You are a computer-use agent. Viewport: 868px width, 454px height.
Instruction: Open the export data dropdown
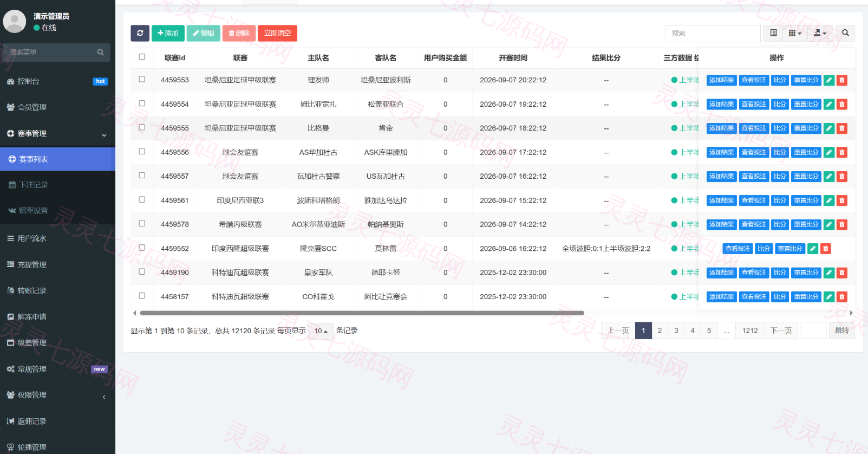pyautogui.click(x=820, y=33)
